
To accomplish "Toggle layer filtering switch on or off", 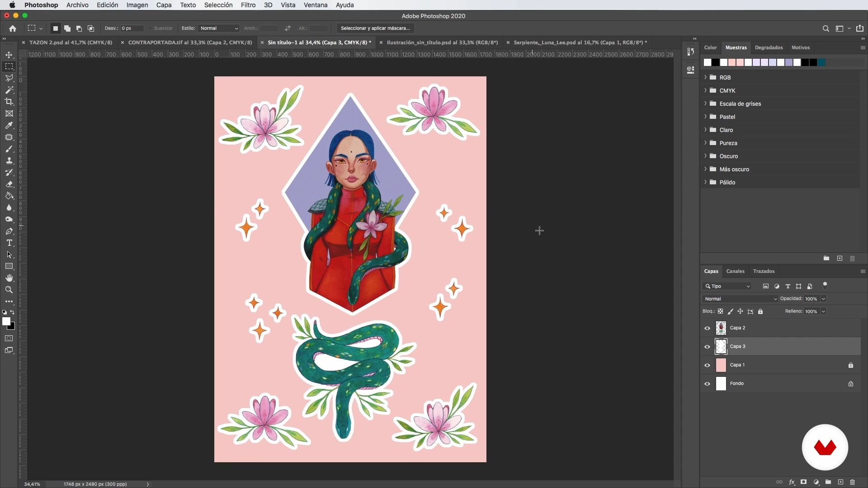I will click(x=825, y=285).
